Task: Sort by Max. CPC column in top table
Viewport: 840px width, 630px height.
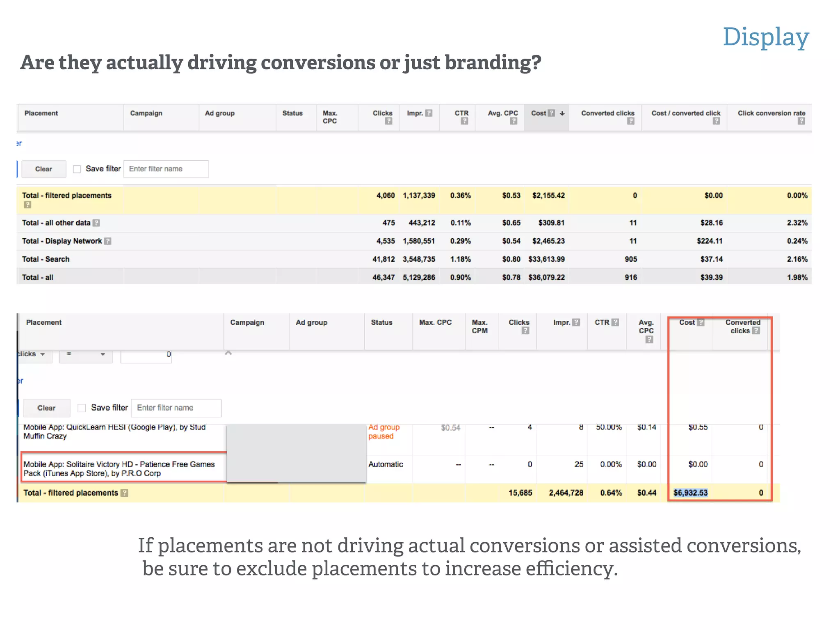Action: (330, 117)
